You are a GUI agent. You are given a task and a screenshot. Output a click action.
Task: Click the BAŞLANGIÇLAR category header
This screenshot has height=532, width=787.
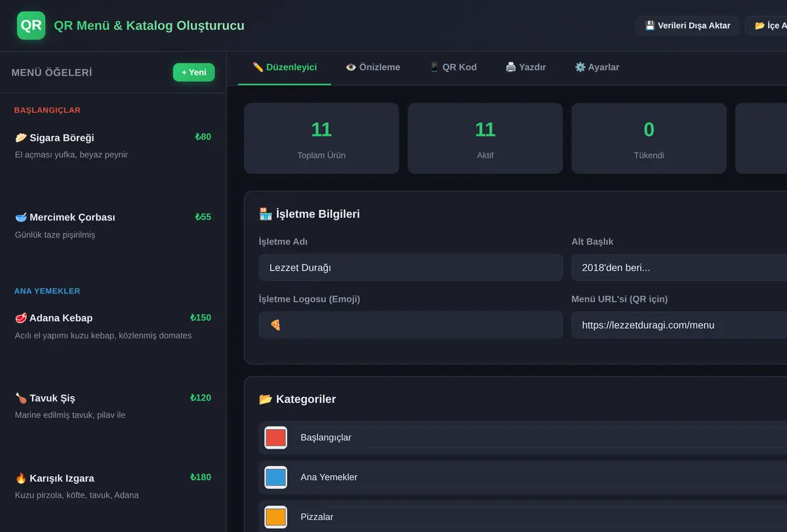pyautogui.click(x=47, y=110)
